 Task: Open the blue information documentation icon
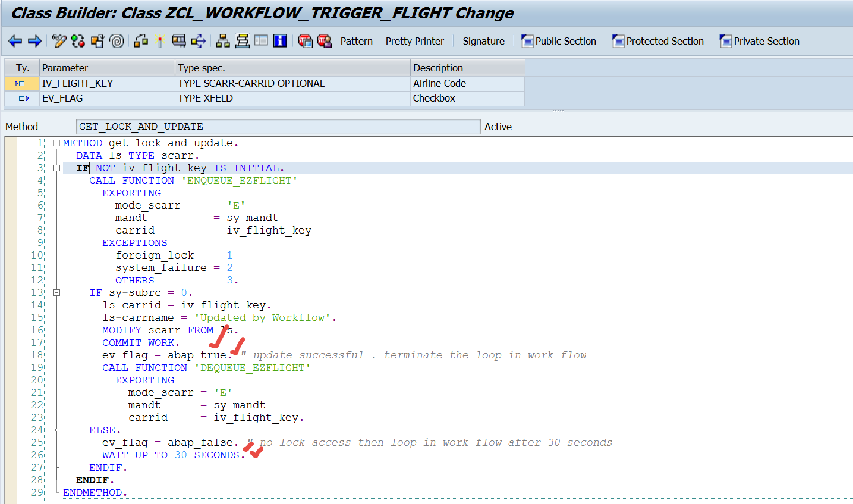click(x=280, y=41)
